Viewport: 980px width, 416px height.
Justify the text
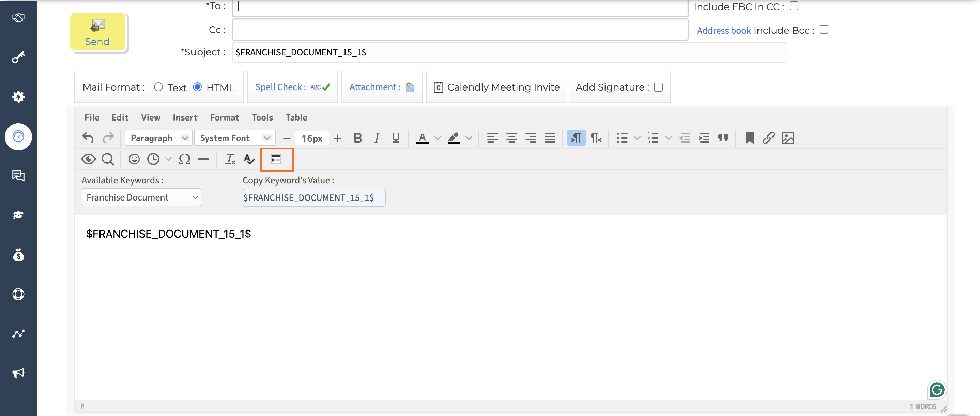(x=550, y=138)
